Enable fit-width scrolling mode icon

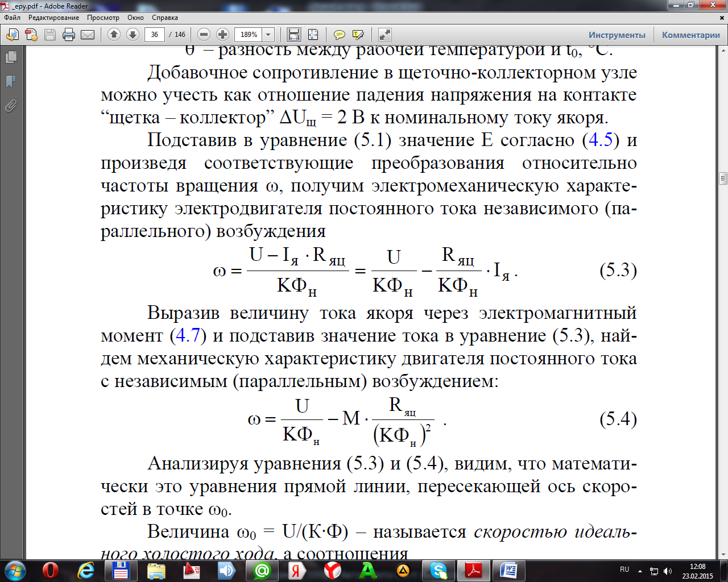point(293,35)
